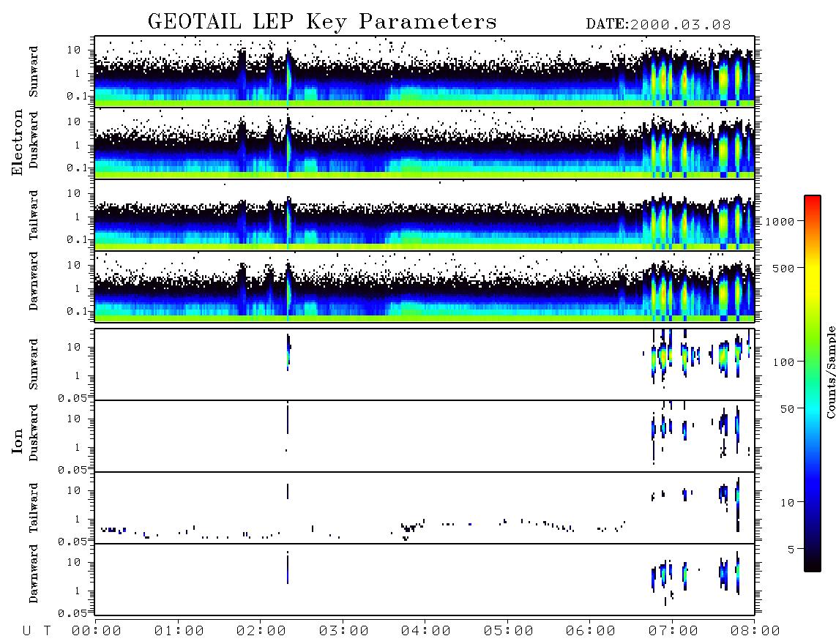Image resolution: width=836 pixels, height=644 pixels.
Task: Select the 06:00 time tick label
Action: click(591, 632)
